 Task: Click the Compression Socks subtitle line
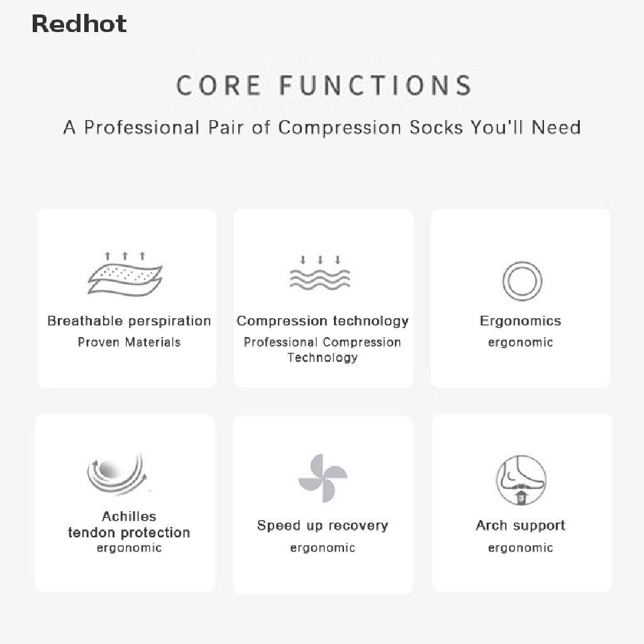pos(321,128)
